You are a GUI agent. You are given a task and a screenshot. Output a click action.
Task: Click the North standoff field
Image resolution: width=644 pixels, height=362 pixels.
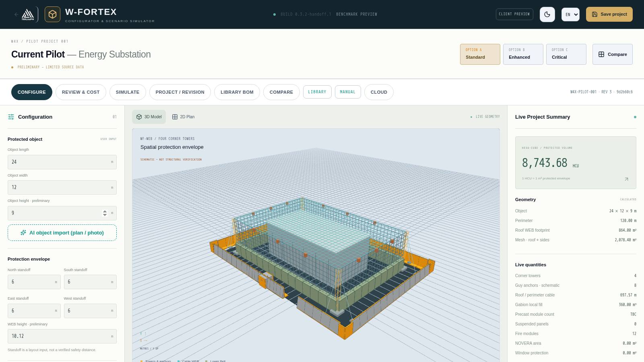[34, 282]
